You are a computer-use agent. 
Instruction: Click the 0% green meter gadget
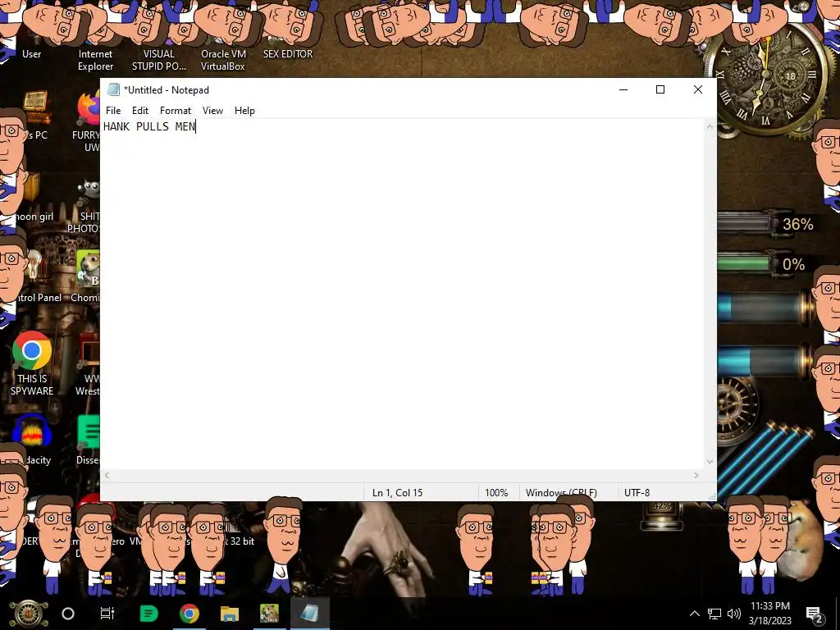point(764,264)
